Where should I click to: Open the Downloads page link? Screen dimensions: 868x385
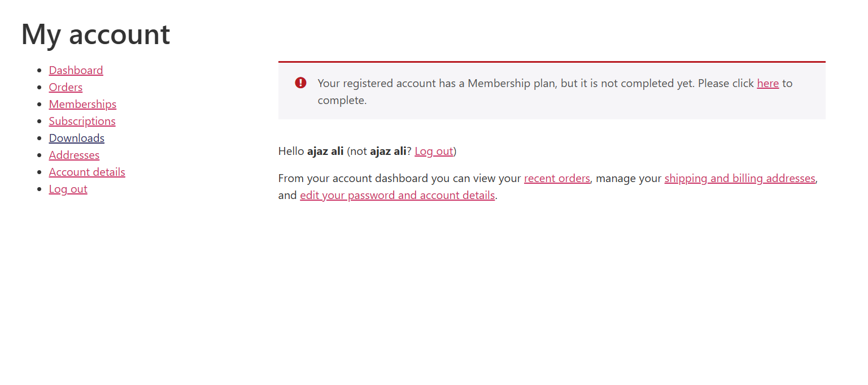(x=77, y=138)
